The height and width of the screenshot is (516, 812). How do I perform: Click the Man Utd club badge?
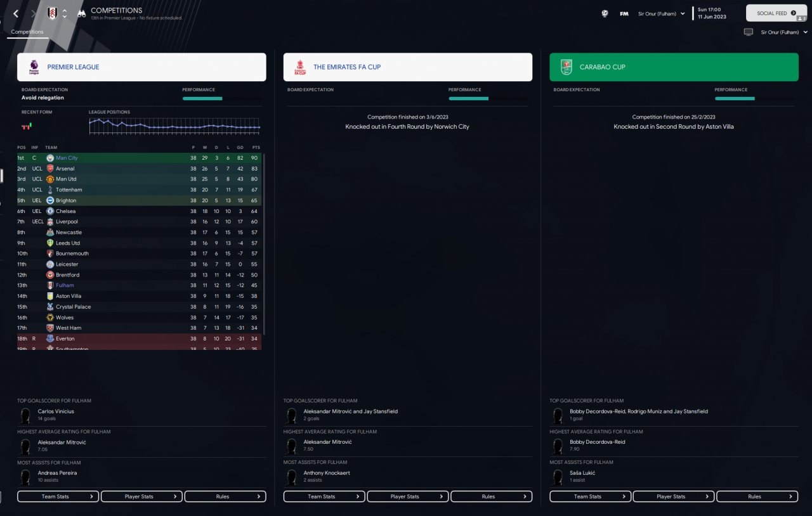click(50, 179)
